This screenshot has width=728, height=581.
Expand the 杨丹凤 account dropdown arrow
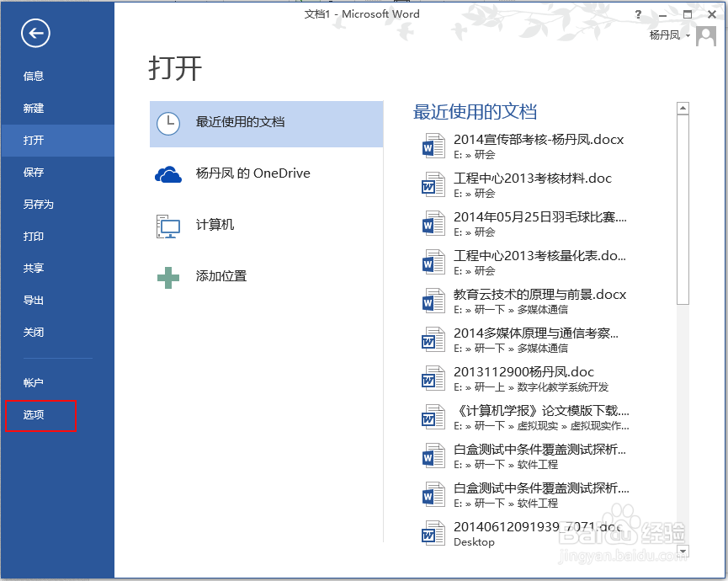pos(688,35)
